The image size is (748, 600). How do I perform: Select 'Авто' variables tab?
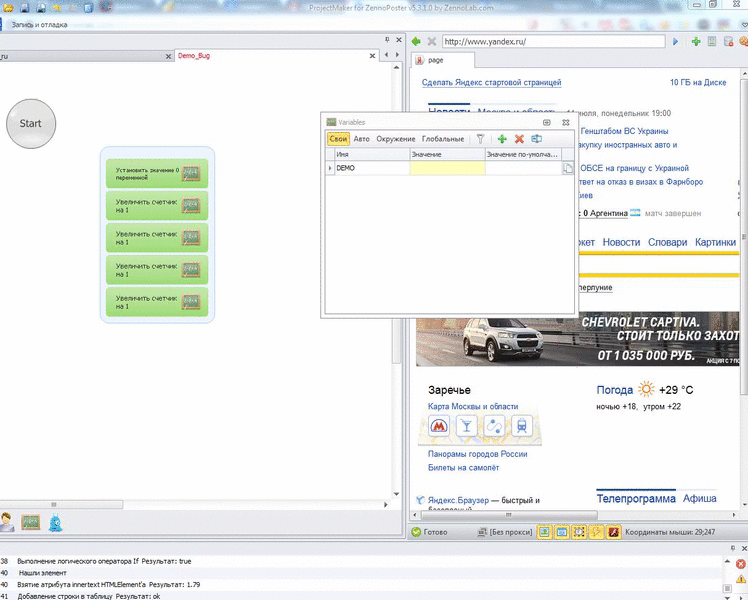point(362,139)
